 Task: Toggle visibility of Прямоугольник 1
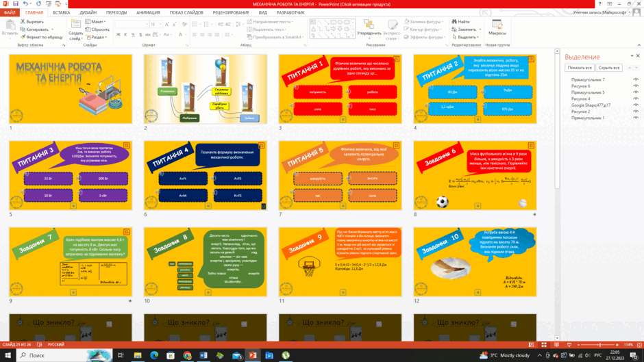point(636,118)
